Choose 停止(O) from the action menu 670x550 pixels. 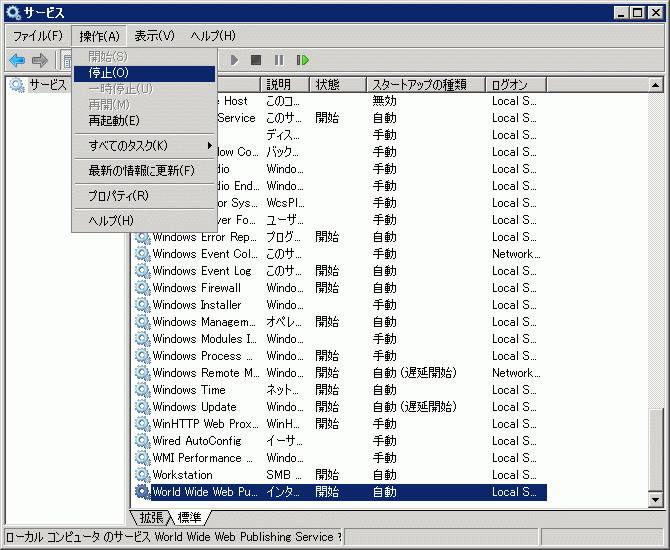pyautogui.click(x=144, y=73)
